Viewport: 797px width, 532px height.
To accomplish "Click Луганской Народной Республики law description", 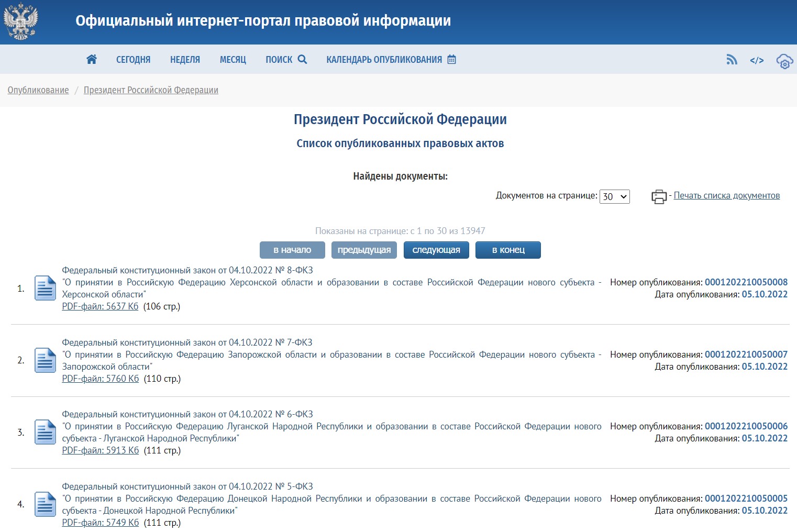I will 331,433.
